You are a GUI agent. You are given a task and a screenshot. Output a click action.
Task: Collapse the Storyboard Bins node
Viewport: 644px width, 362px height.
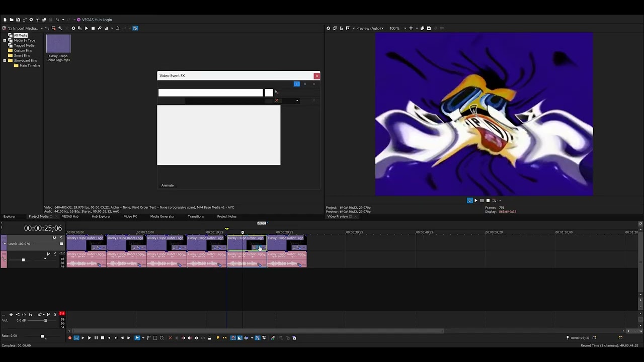(x=5, y=60)
